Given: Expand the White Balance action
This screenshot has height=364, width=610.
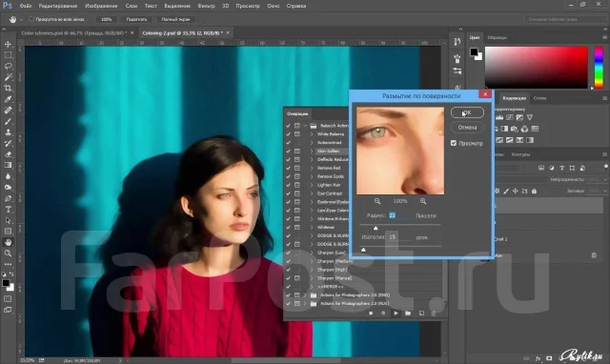Looking at the screenshot, I should coord(312,134).
